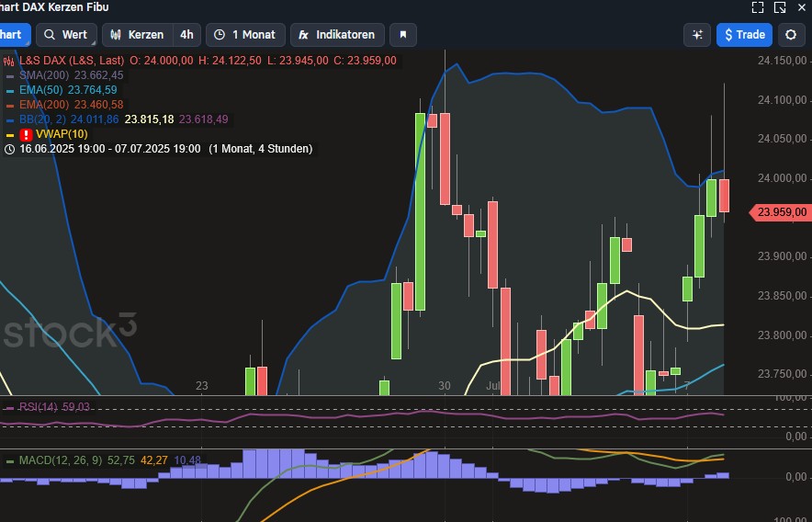The width and height of the screenshot is (812, 522).
Task: Open the Wert search button
Action: (x=66, y=35)
